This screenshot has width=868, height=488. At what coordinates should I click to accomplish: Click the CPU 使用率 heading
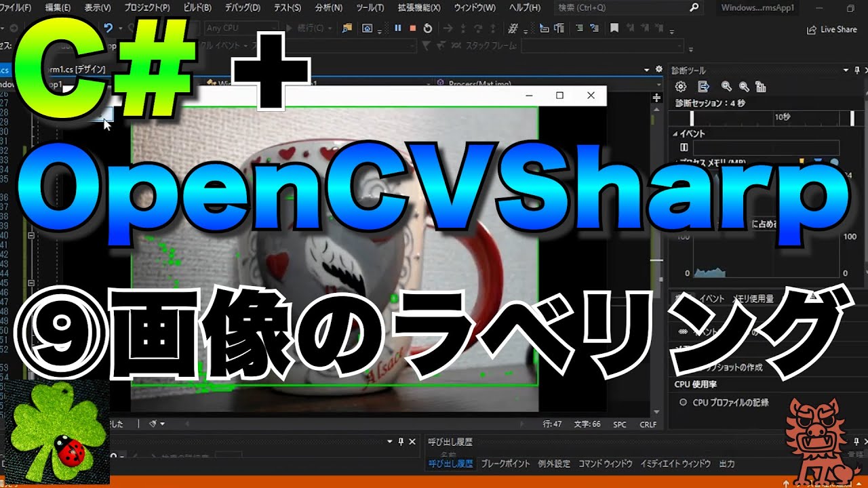(694, 384)
